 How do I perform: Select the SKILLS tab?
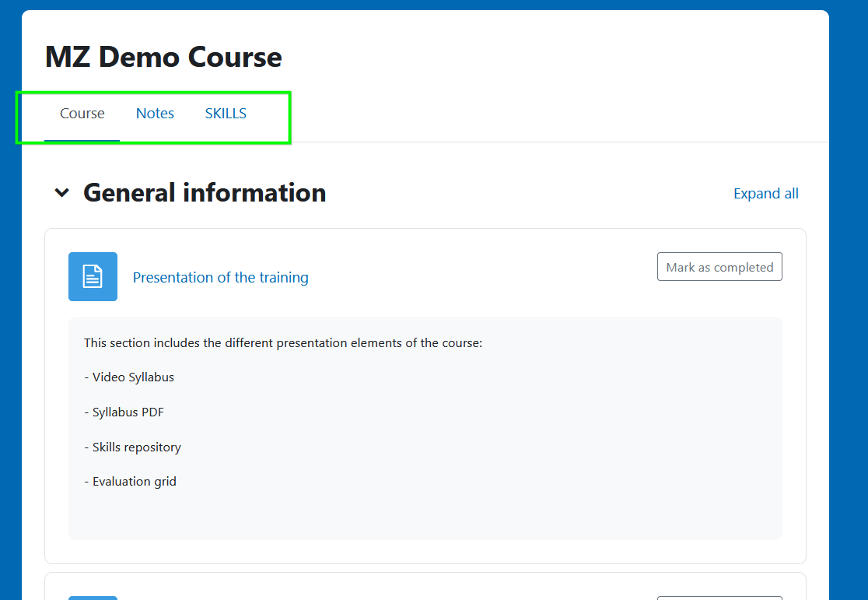pyautogui.click(x=226, y=114)
